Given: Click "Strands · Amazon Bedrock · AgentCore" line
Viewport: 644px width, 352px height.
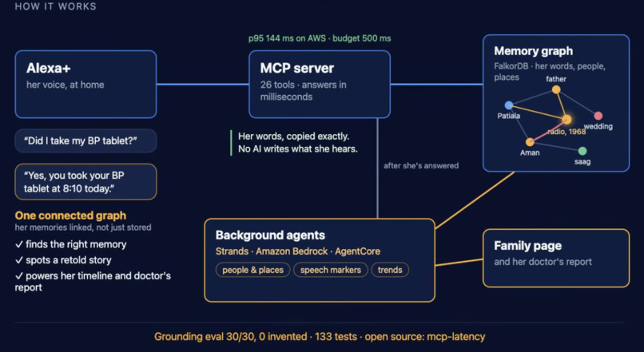Looking at the screenshot, I should click(x=298, y=251).
